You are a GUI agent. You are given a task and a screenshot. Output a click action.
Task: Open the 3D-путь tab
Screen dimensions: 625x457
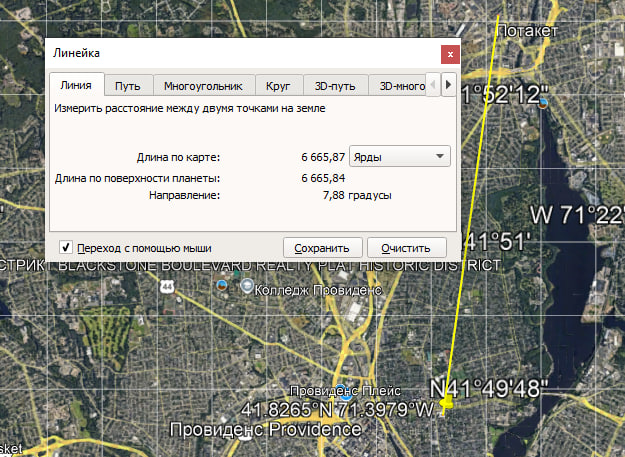pos(335,86)
